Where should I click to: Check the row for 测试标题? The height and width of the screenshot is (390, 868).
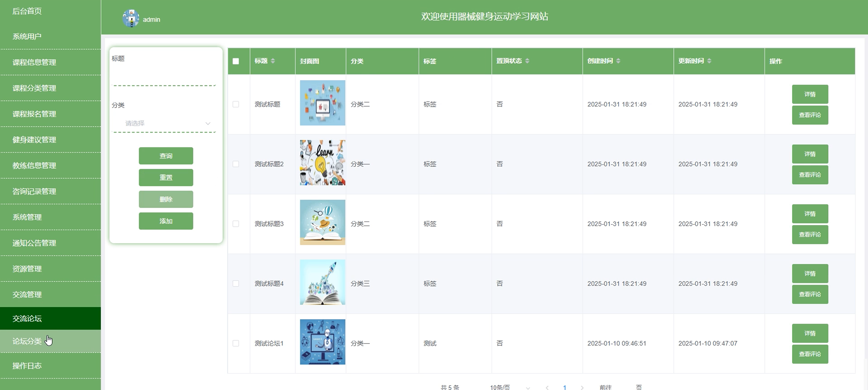(x=236, y=104)
